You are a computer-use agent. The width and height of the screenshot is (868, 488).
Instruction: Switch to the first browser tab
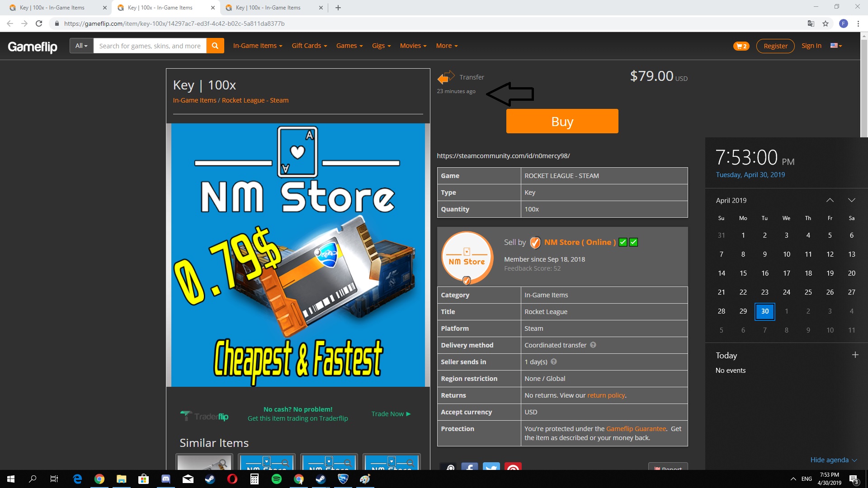point(52,8)
